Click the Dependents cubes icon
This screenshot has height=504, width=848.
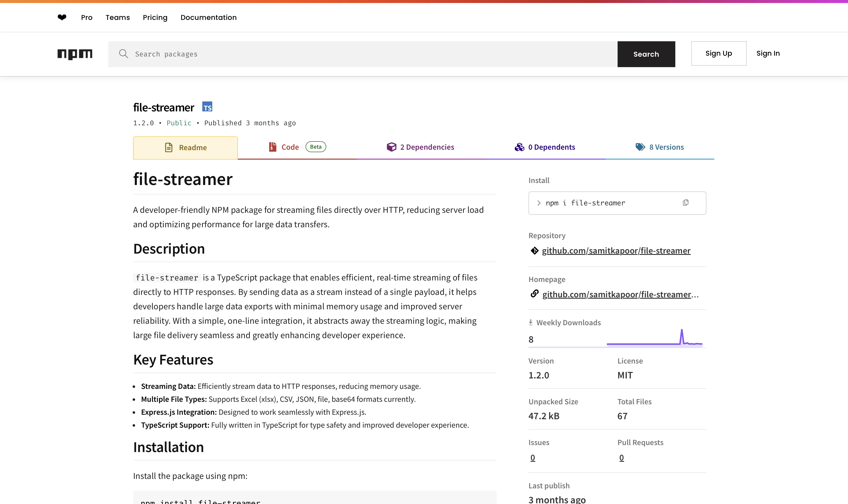[x=519, y=147]
